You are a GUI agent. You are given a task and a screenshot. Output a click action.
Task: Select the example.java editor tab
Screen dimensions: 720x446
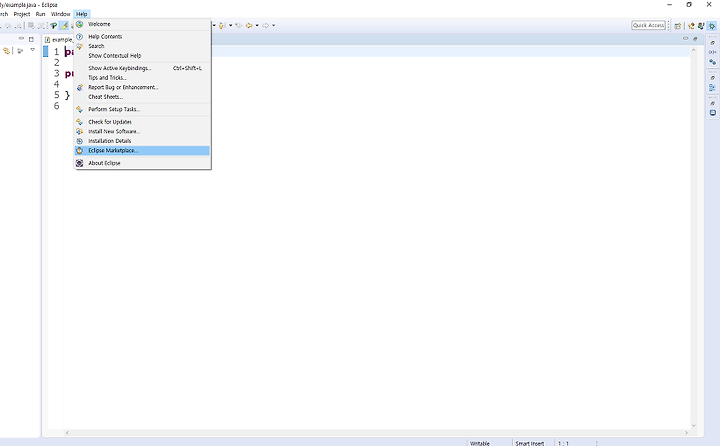point(60,40)
